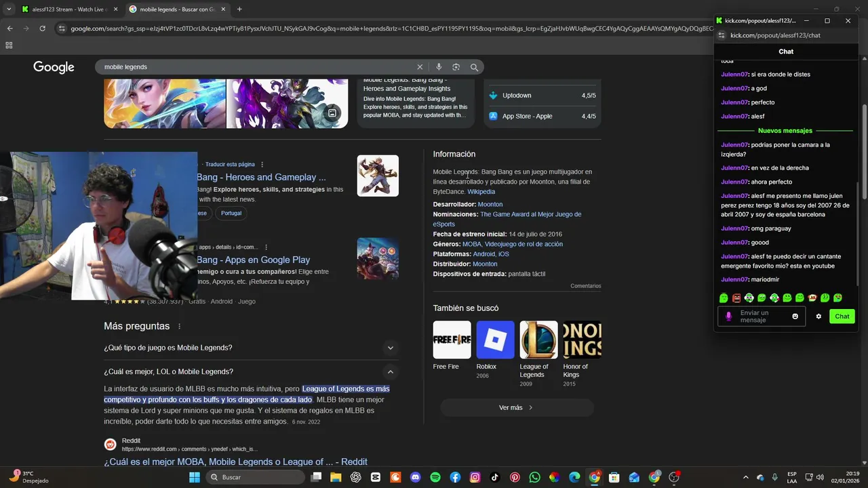868x488 pixels.
Task: Open WhatsApp from the taskbar
Action: (534, 477)
